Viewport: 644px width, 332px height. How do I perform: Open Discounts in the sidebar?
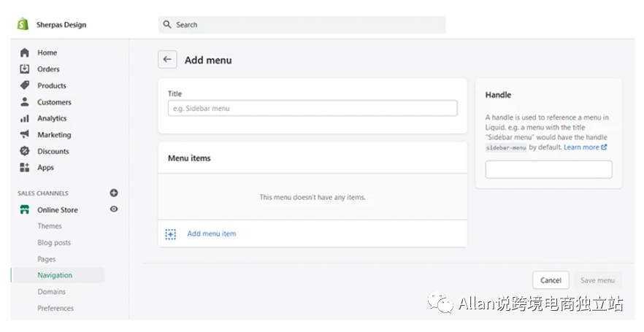point(53,151)
